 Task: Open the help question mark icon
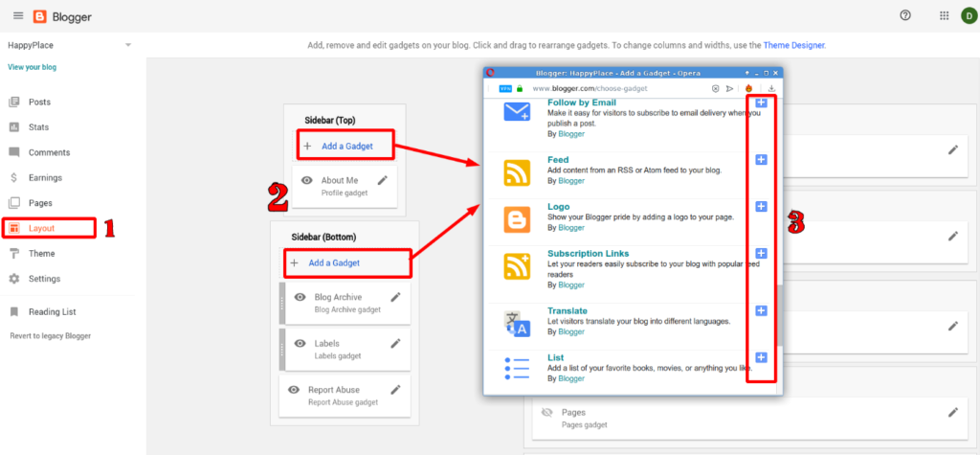pyautogui.click(x=905, y=15)
